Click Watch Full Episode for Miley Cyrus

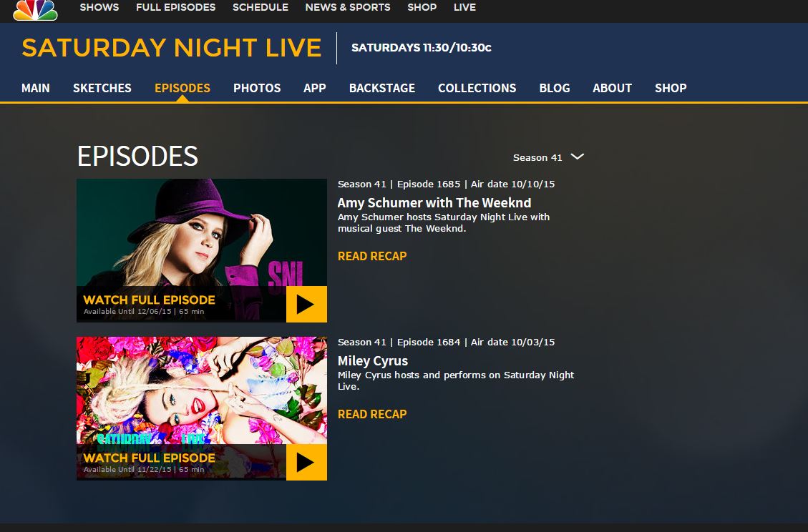point(149,458)
